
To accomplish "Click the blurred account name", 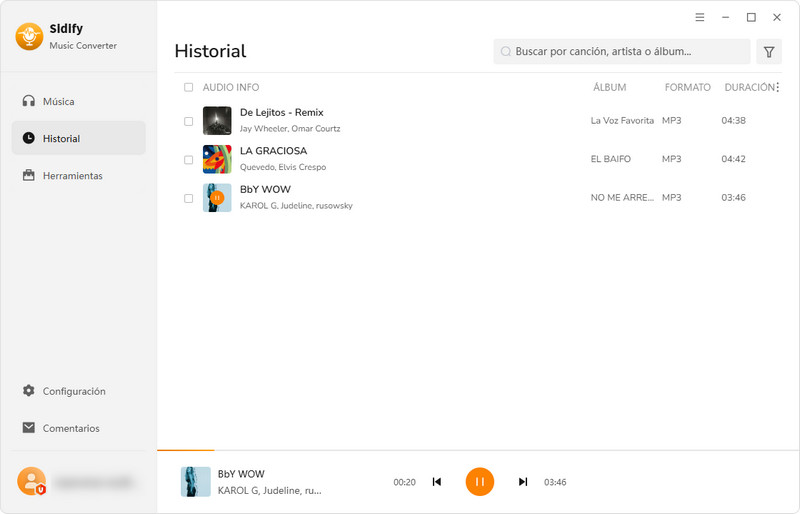I will [94, 482].
